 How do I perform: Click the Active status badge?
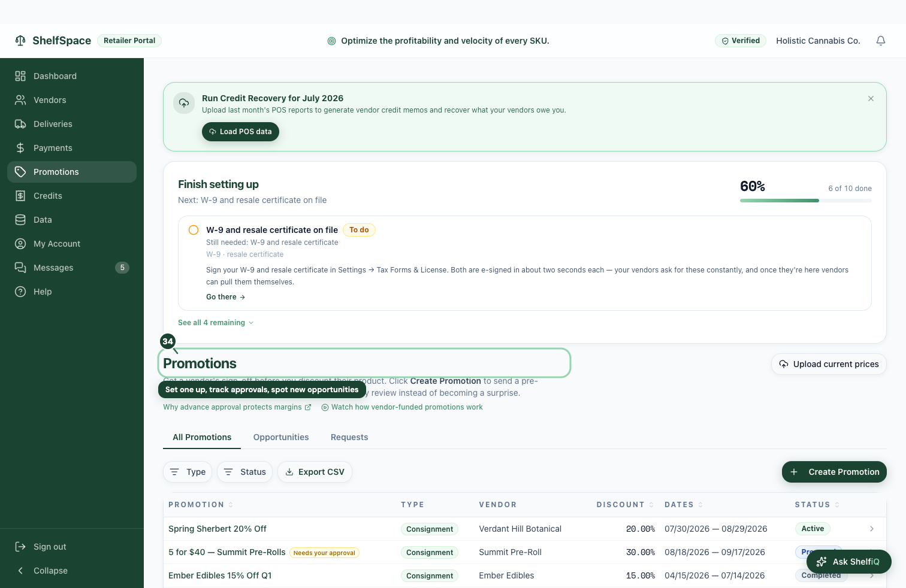tap(813, 529)
